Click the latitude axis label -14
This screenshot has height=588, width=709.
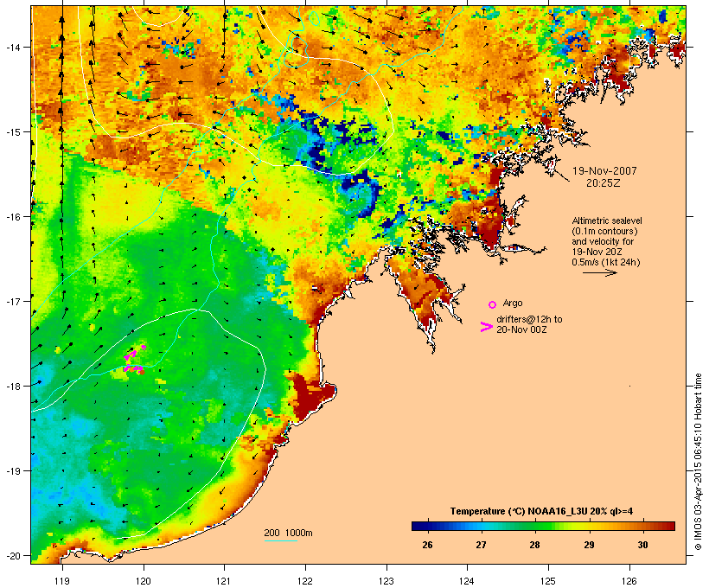pyautogui.click(x=14, y=47)
